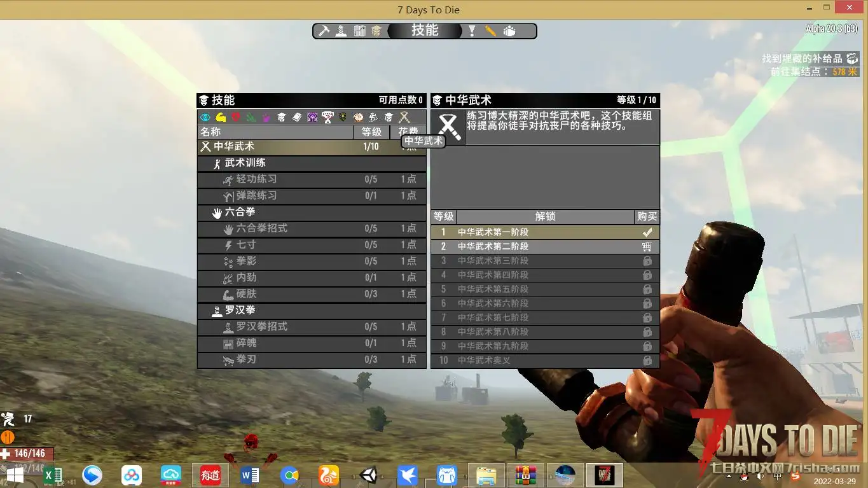Image resolution: width=868 pixels, height=488 pixels.
Task: Select the 内劲 skill row
Action: click(x=312, y=278)
